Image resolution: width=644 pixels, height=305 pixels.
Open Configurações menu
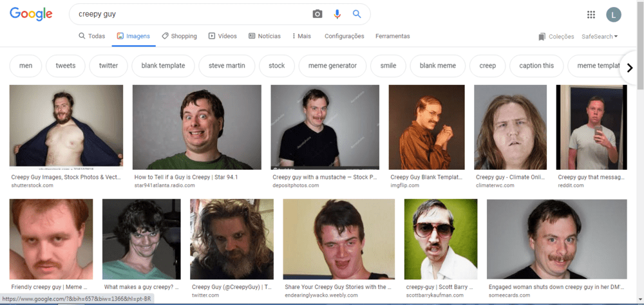(344, 36)
